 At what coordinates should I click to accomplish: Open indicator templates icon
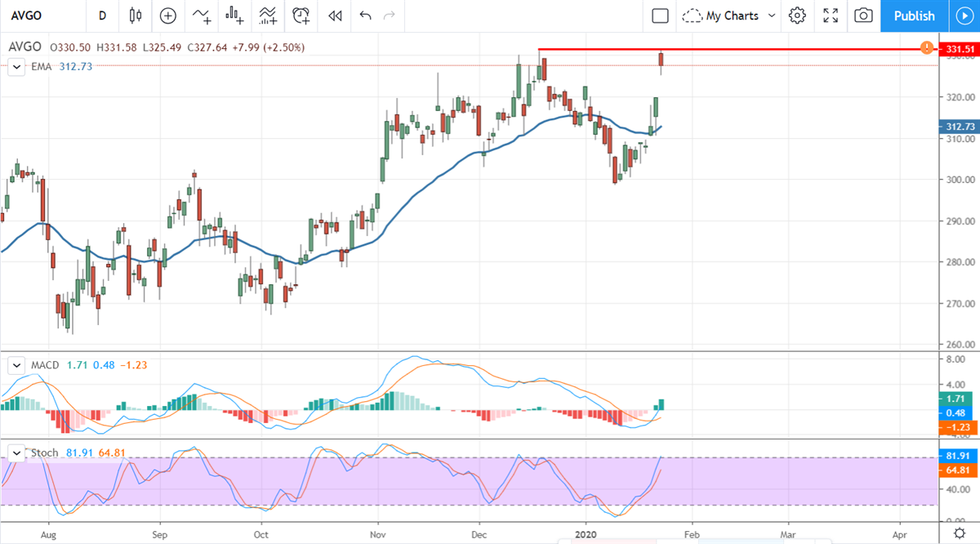pos(268,16)
